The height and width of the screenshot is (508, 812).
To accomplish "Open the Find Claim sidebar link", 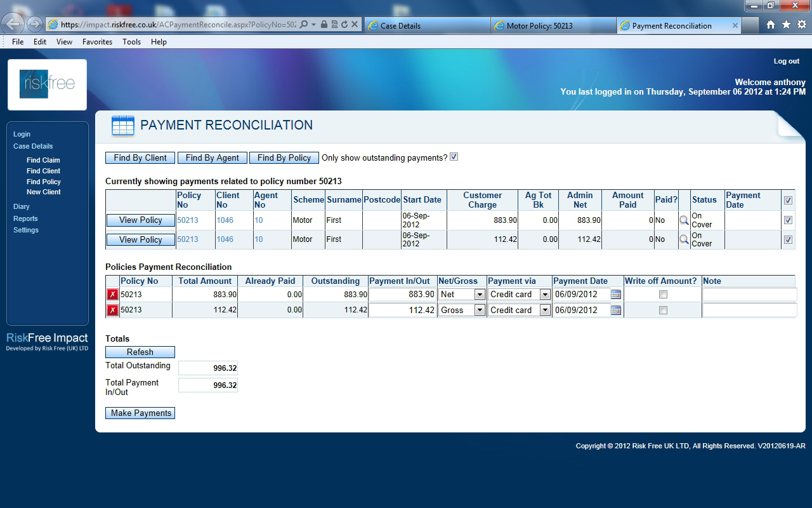I will [x=43, y=160].
